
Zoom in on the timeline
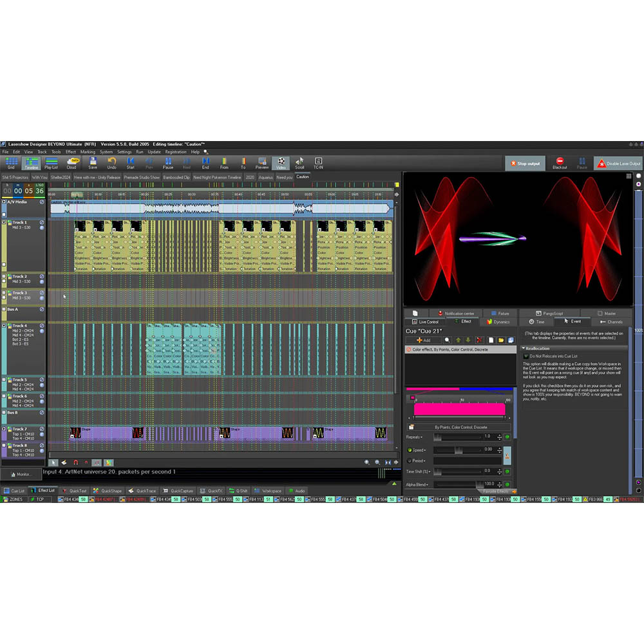pyautogui.click(x=367, y=462)
